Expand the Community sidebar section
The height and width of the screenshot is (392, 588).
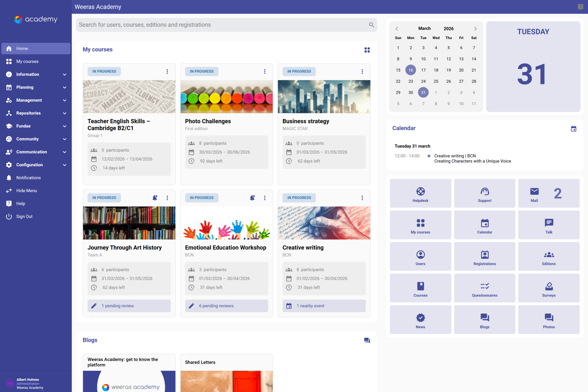[x=28, y=139]
